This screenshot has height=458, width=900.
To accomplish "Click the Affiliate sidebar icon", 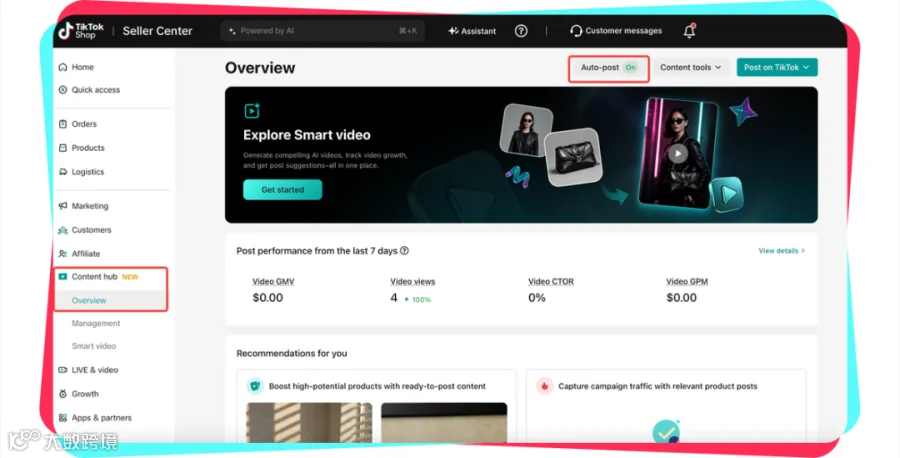I will tap(63, 254).
